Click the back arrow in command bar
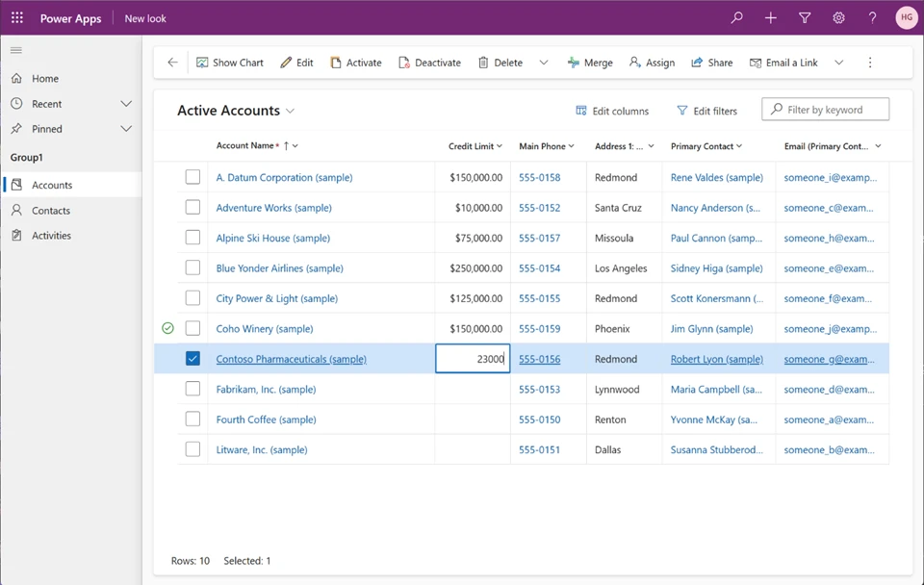The image size is (924, 585). click(173, 63)
